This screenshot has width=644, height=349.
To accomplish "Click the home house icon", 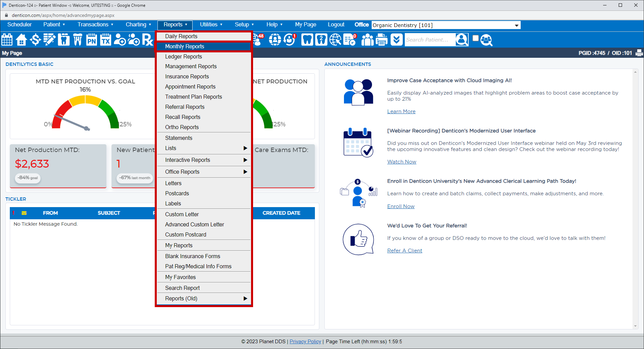I will (x=21, y=40).
